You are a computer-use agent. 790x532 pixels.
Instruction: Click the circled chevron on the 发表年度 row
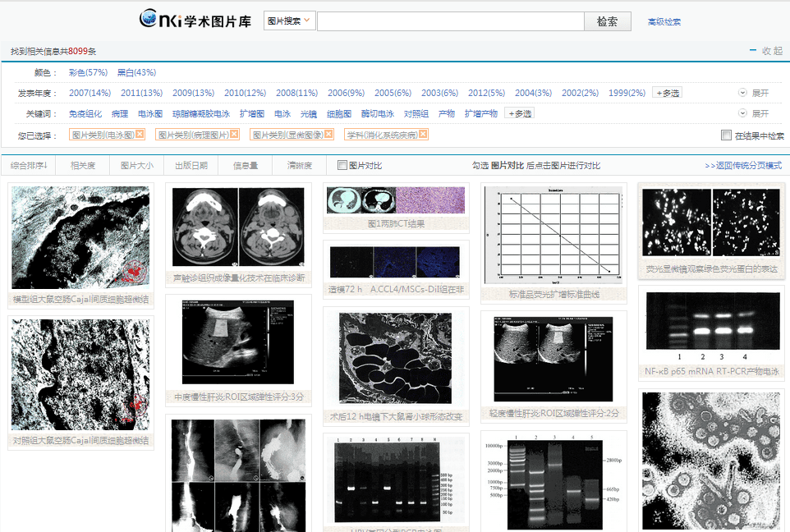(x=742, y=93)
